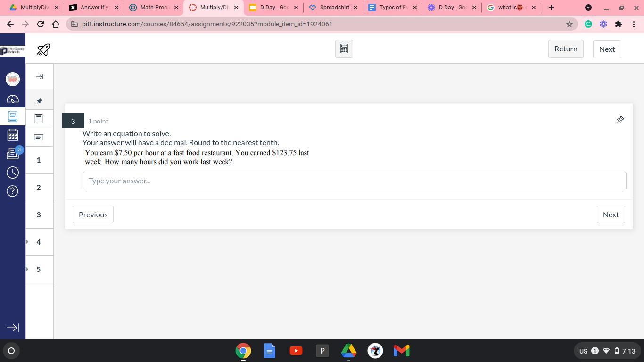Click the pin icon in question sidebar
Viewport: 644px width, 362px height.
40,101
